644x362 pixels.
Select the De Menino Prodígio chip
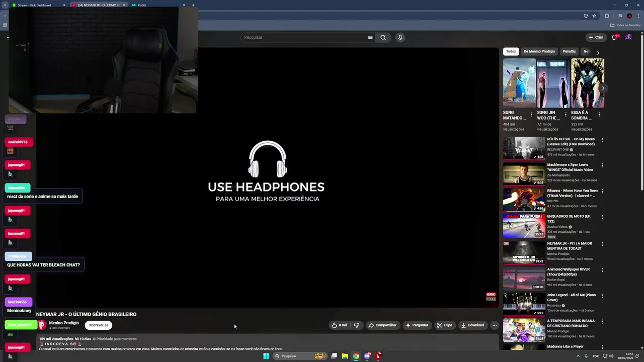pos(539,51)
